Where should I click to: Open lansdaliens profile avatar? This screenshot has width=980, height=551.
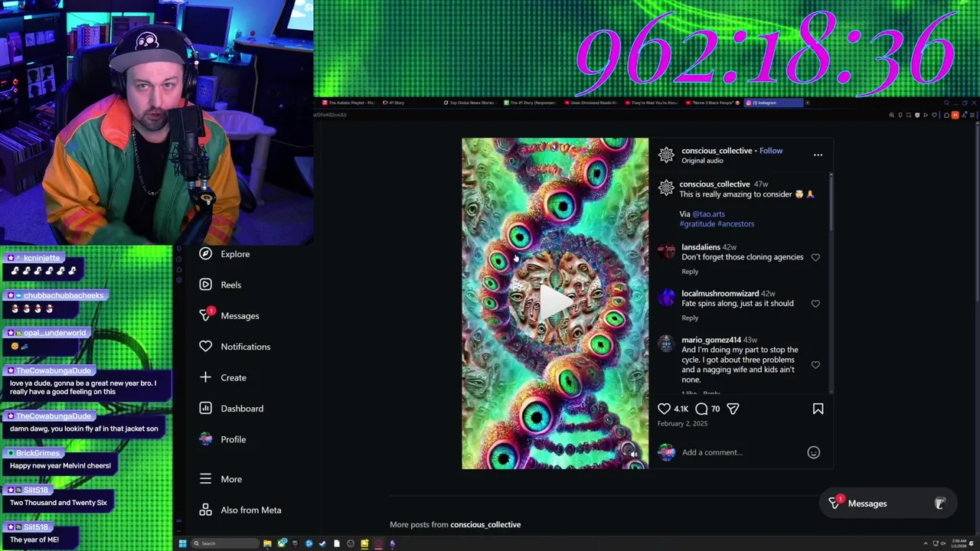coord(667,251)
